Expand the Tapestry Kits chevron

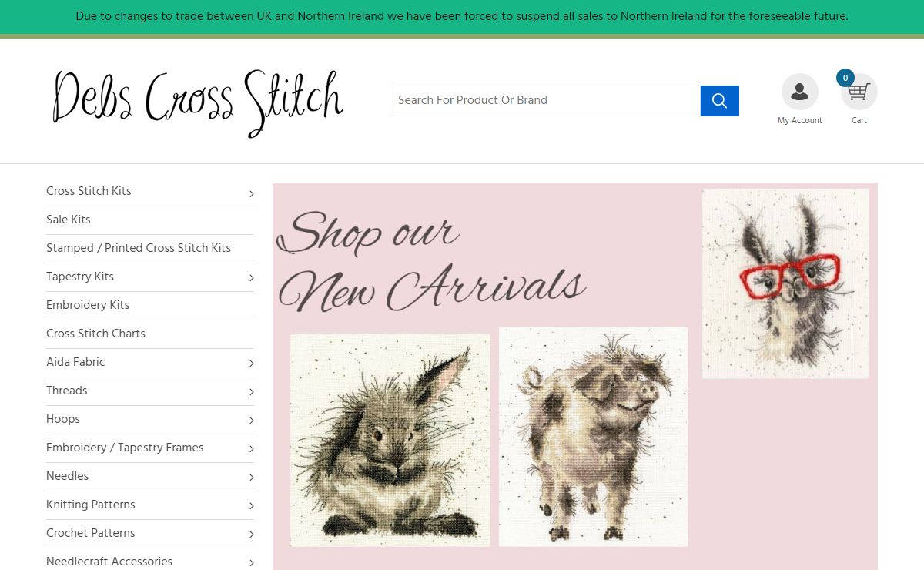[251, 278]
